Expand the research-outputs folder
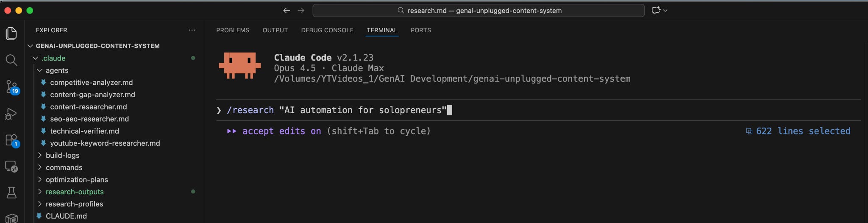 (40, 192)
